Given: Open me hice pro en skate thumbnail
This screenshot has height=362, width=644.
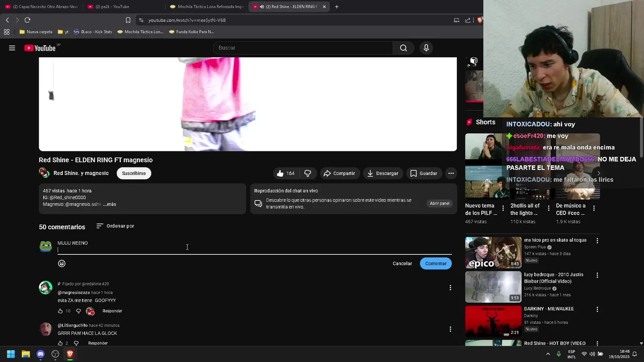Looking at the screenshot, I should 493,252.
